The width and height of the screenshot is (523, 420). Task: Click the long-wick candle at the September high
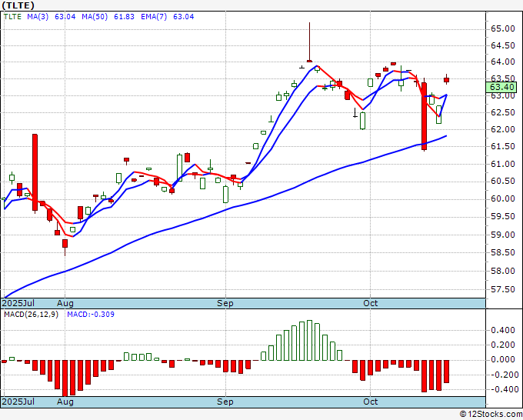click(309, 42)
